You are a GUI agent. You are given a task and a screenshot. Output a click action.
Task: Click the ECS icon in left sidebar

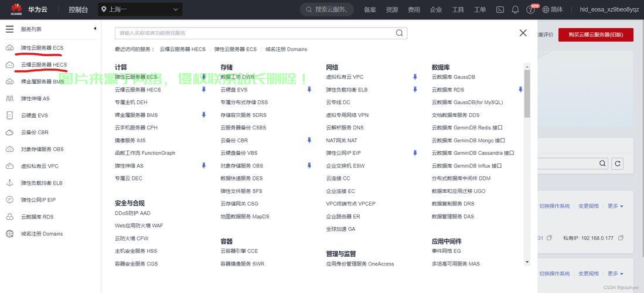[9, 47]
